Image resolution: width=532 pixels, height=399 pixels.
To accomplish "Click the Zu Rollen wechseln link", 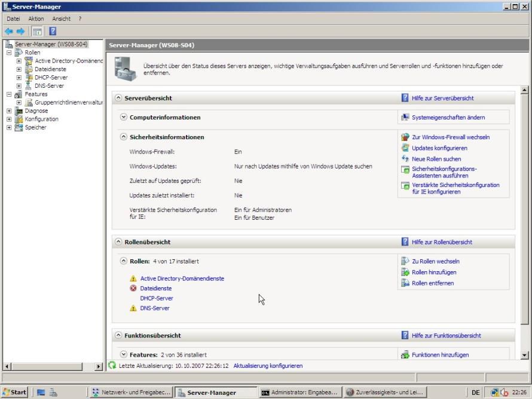I will (x=436, y=262).
